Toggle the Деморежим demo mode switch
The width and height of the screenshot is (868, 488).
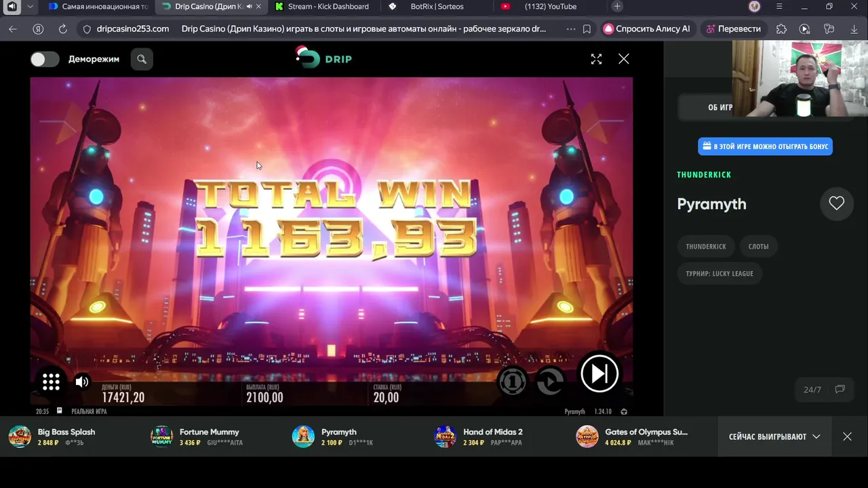coord(45,59)
